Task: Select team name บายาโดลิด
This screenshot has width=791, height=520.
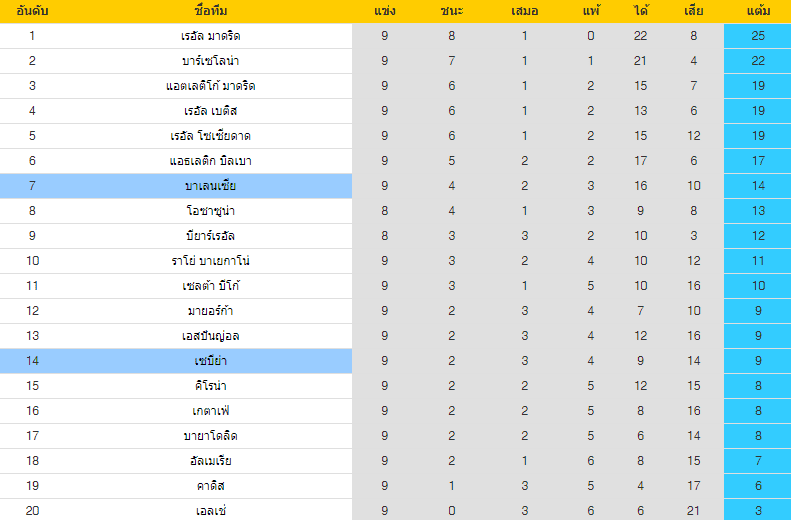Action: pyautogui.click(x=211, y=436)
